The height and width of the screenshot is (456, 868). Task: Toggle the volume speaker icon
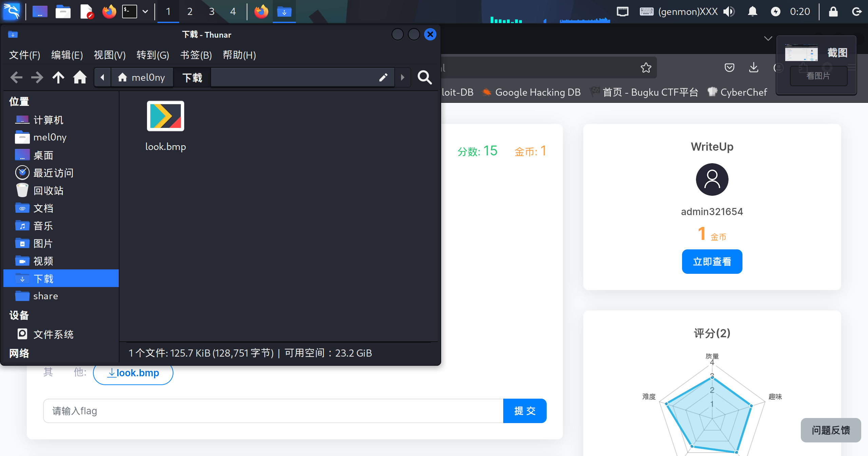coord(729,12)
